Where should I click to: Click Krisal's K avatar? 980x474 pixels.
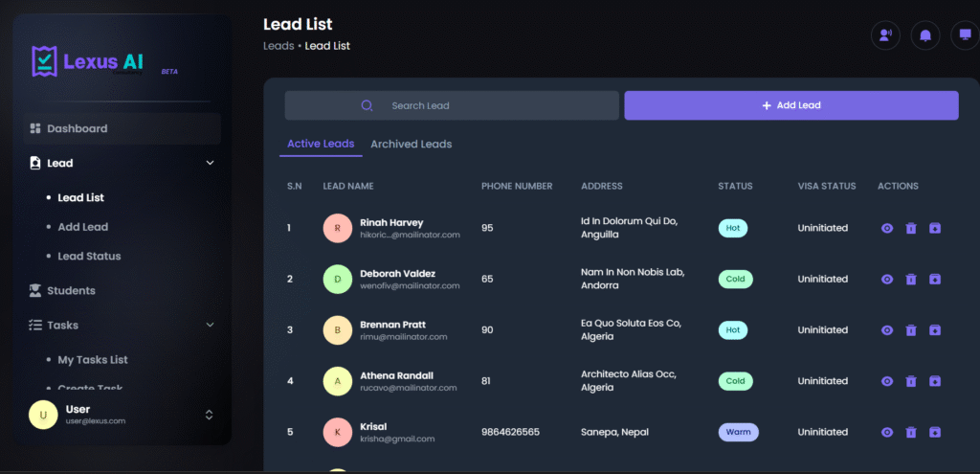[338, 432]
